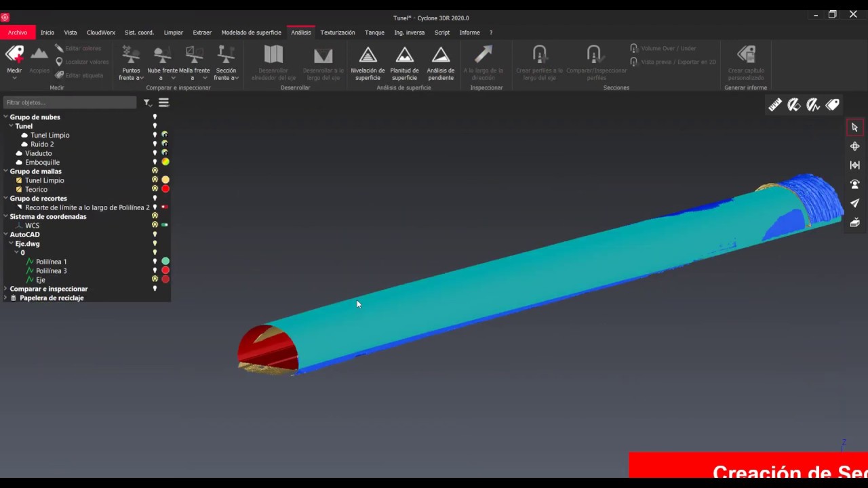
Task: Expand the Papelera de reciclaje node
Action: click(5, 298)
